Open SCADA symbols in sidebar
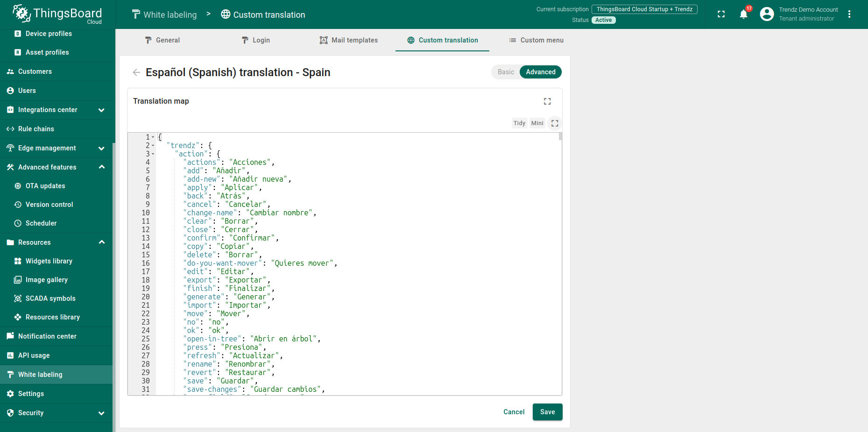 click(50, 298)
